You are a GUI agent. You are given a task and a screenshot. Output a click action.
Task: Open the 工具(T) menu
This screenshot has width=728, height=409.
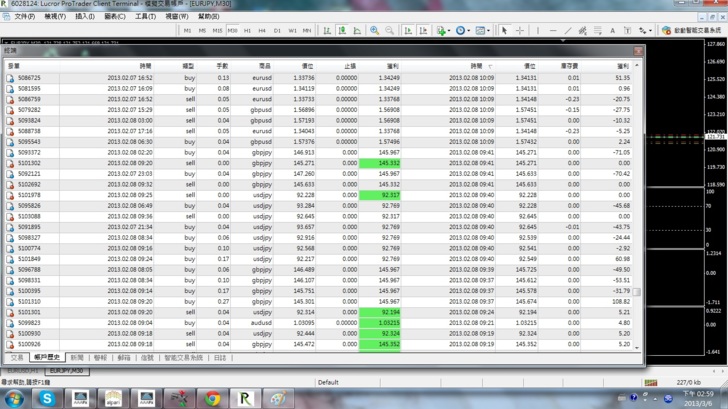tap(145, 17)
